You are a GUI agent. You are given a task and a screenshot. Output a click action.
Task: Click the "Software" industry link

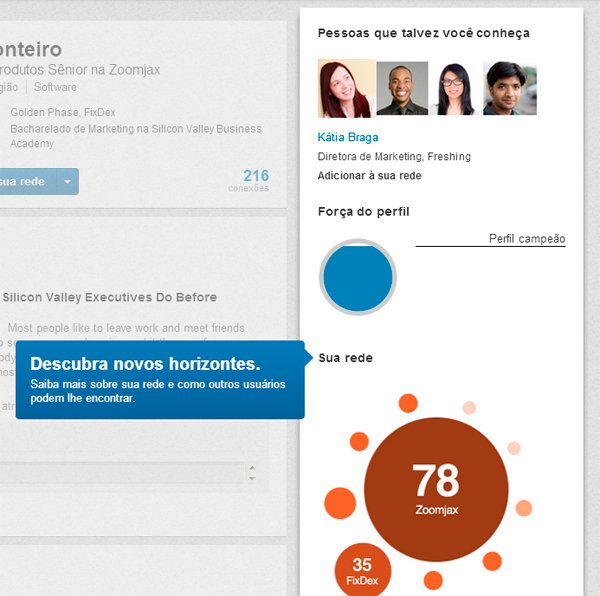[x=55, y=87]
